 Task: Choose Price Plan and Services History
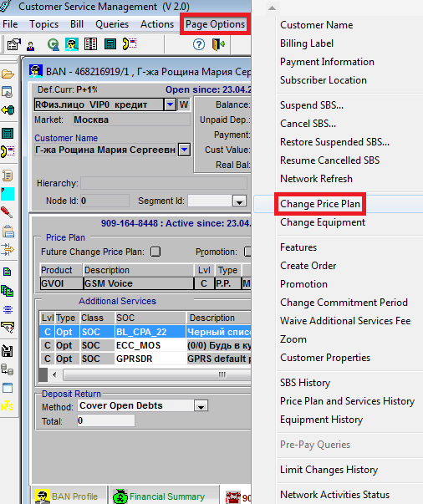coord(348,401)
